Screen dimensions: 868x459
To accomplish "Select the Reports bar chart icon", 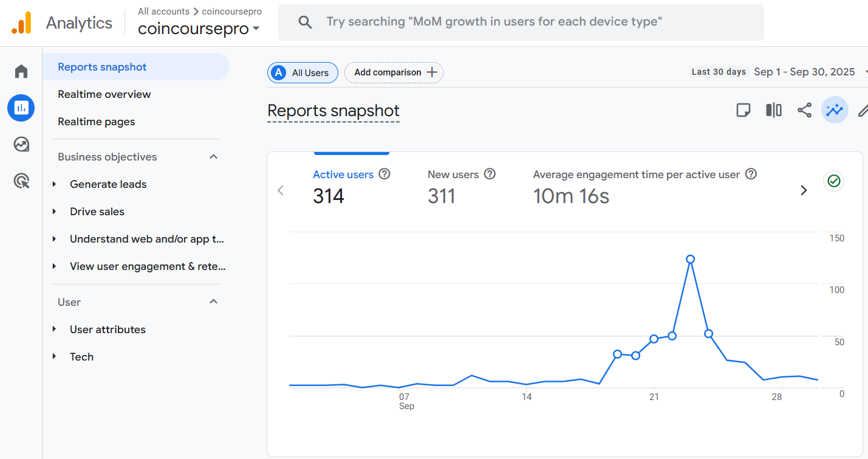I will [21, 108].
